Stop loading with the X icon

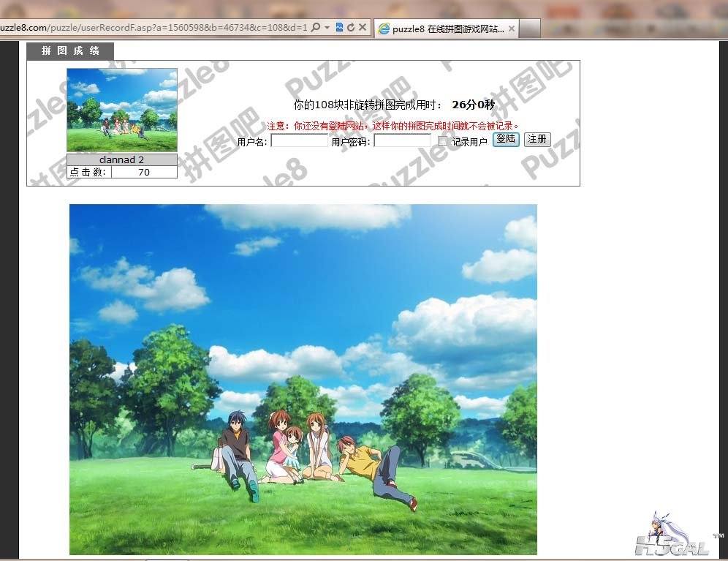coord(363,27)
